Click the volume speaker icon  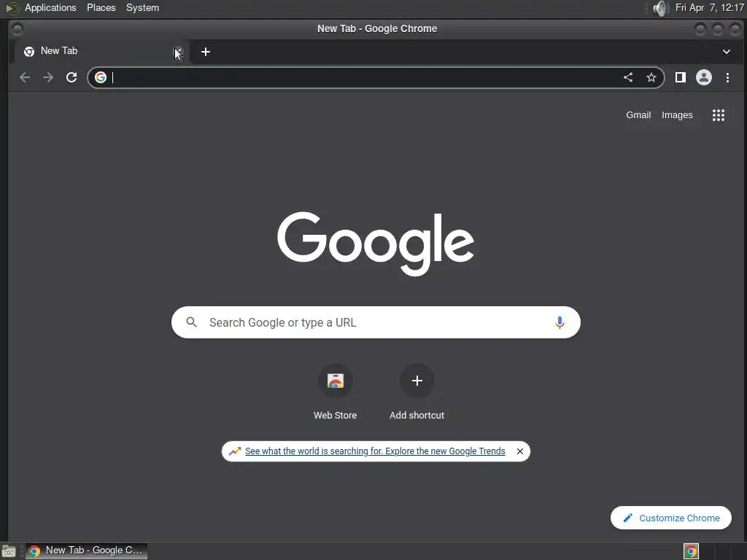pyautogui.click(x=660, y=8)
